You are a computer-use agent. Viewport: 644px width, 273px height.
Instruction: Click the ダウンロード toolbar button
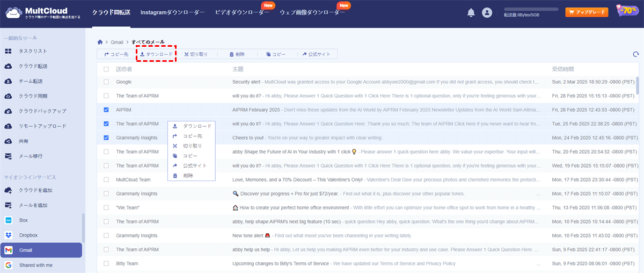pos(156,54)
